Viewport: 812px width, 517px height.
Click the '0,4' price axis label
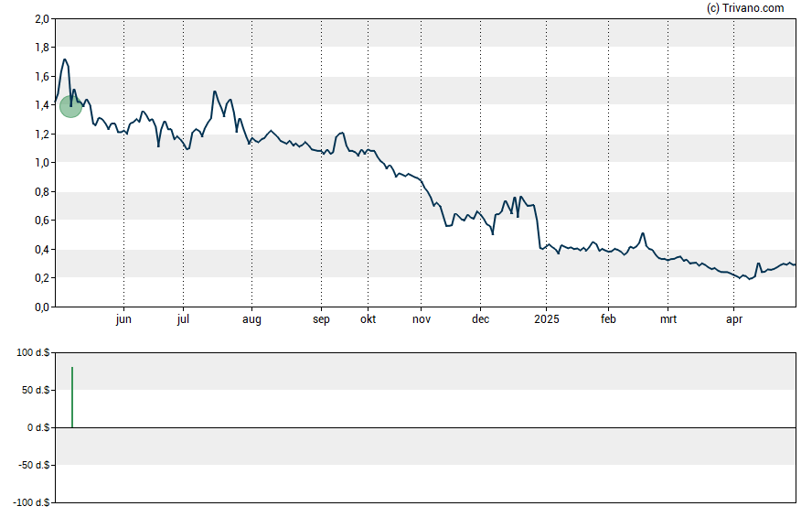coord(42,250)
